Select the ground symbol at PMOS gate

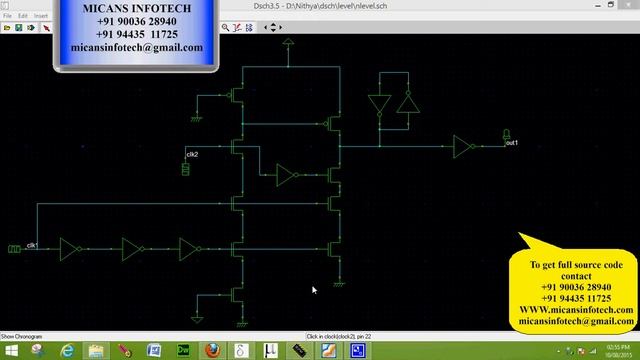pyautogui.click(x=197, y=119)
